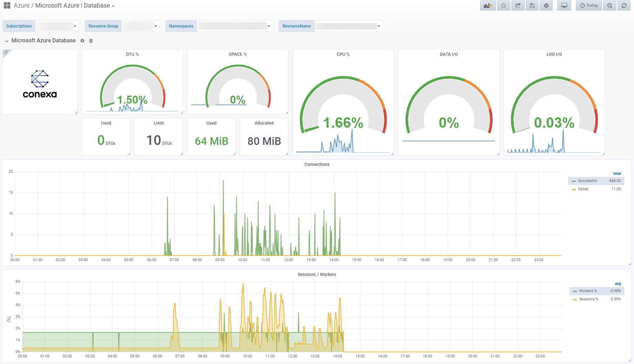This screenshot has height=364, width=634.
Task: Click the 1.50% DTU gauge value
Action: [x=132, y=100]
